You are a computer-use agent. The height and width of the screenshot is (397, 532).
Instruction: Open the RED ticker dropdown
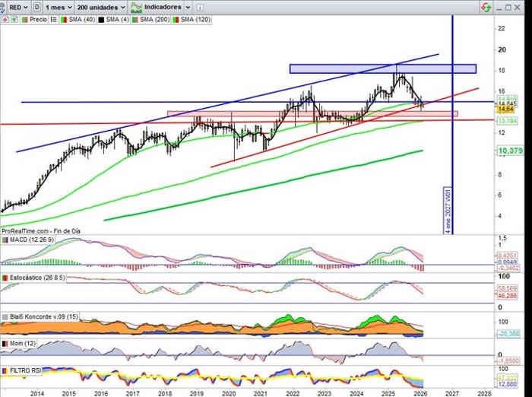click(17, 6)
